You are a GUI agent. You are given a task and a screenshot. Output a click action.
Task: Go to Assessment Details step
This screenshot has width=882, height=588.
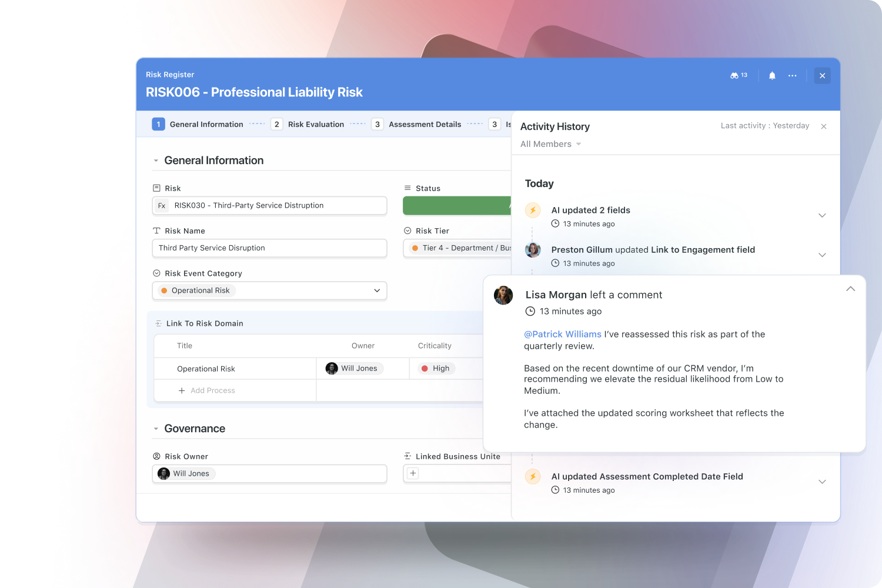[x=416, y=124]
